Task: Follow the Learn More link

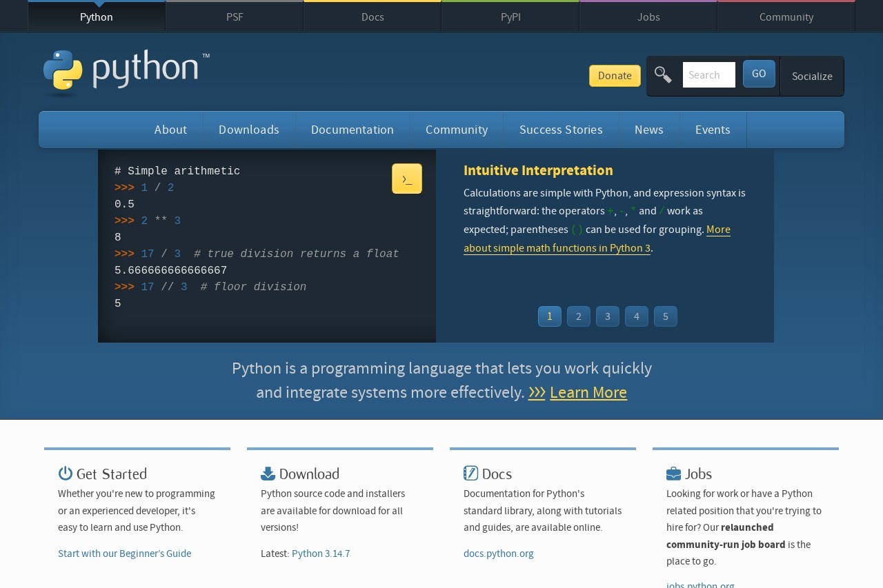Action: coord(588,392)
